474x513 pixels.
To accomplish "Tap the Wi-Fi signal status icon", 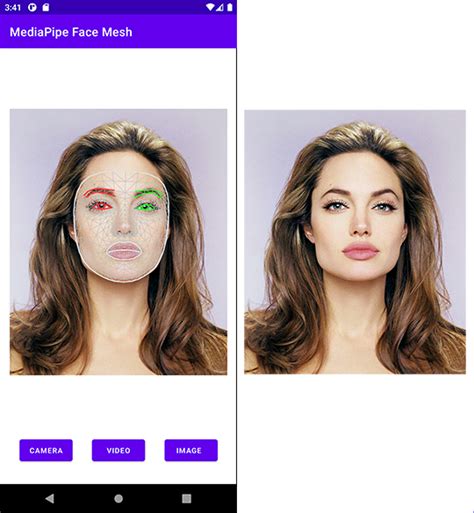I will (x=210, y=7).
